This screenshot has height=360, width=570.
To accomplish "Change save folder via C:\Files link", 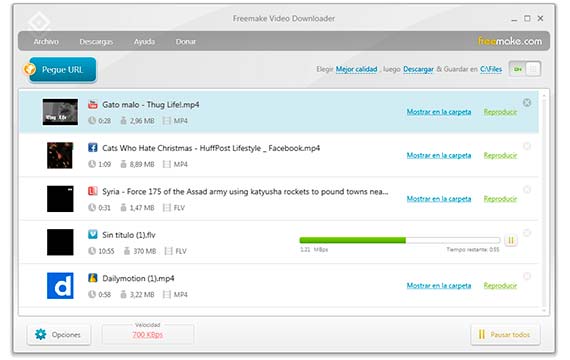I will coord(491,69).
